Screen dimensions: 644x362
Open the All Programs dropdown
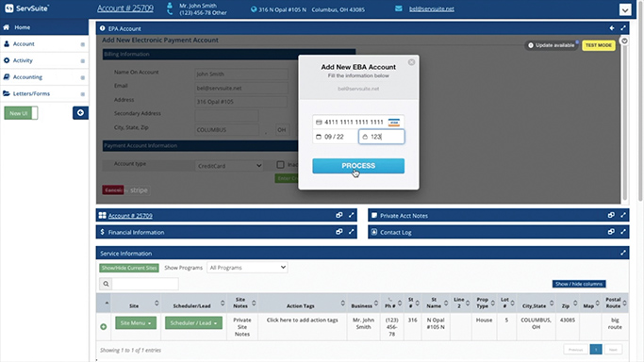(x=247, y=268)
